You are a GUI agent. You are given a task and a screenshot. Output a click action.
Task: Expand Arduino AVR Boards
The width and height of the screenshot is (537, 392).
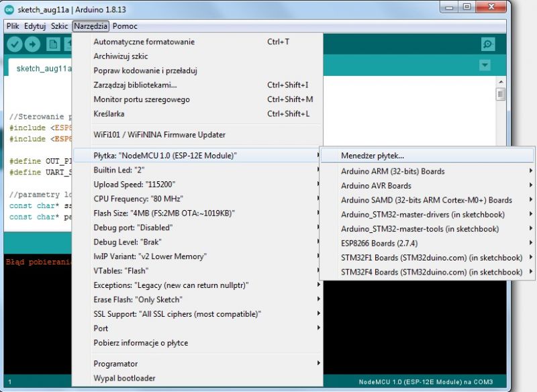[427, 185]
